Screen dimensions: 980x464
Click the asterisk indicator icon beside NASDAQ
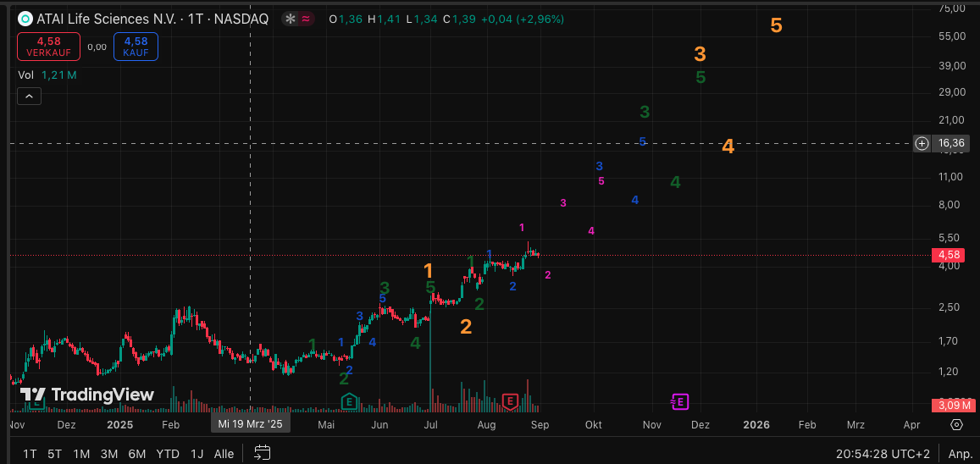click(x=291, y=19)
